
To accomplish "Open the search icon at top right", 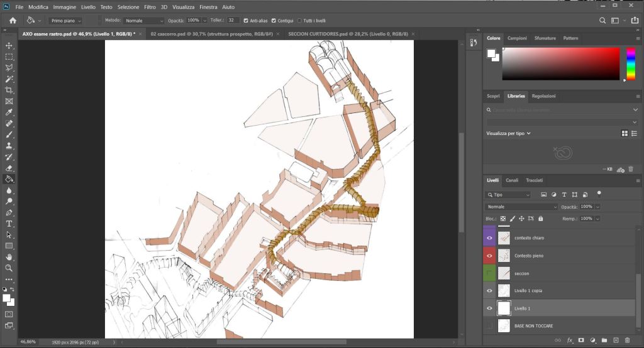I will (602, 21).
